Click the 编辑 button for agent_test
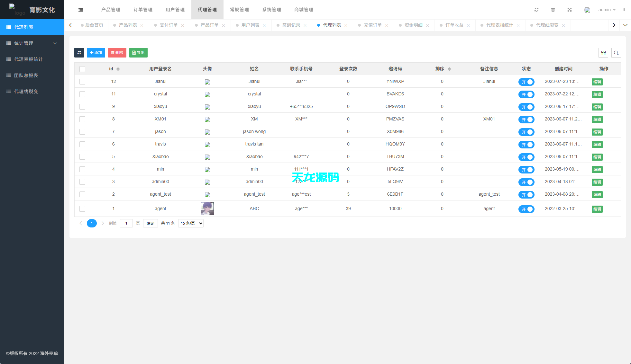This screenshot has width=631, height=364. pos(597,194)
